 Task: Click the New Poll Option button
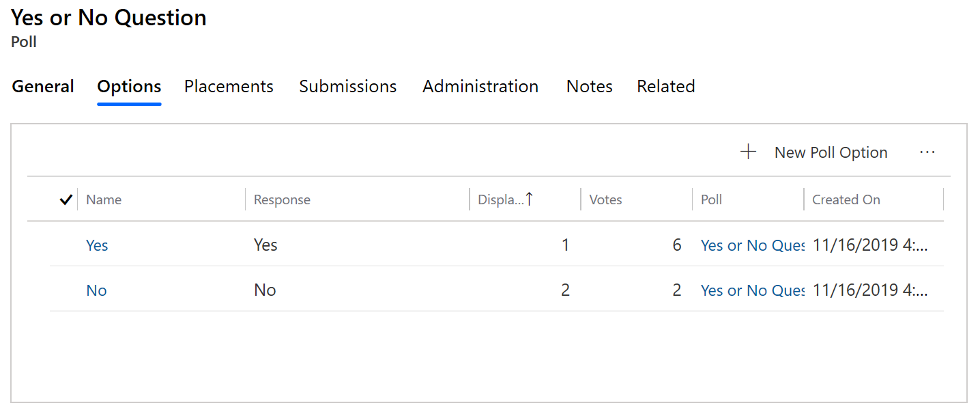coord(831,152)
